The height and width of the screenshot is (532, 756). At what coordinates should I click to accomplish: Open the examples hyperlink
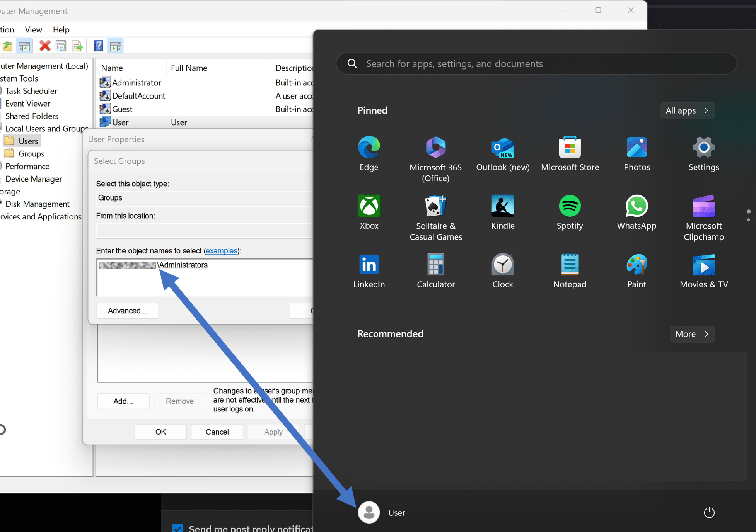pyautogui.click(x=222, y=251)
